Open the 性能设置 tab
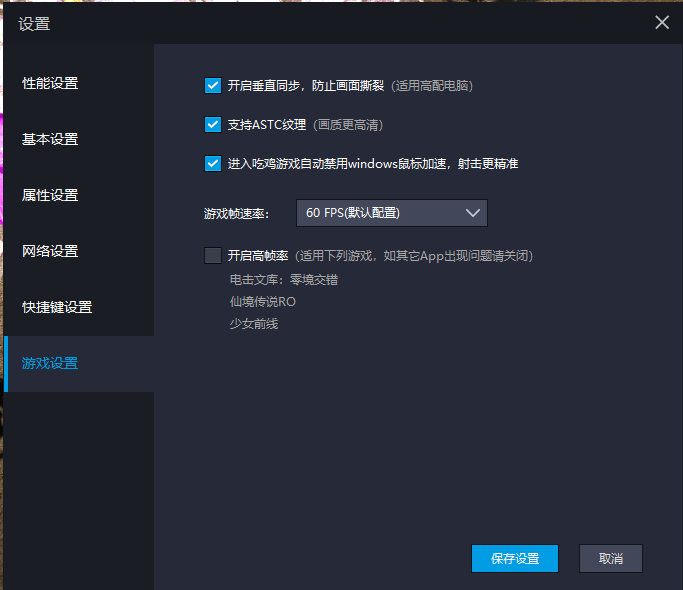 pyautogui.click(x=50, y=83)
